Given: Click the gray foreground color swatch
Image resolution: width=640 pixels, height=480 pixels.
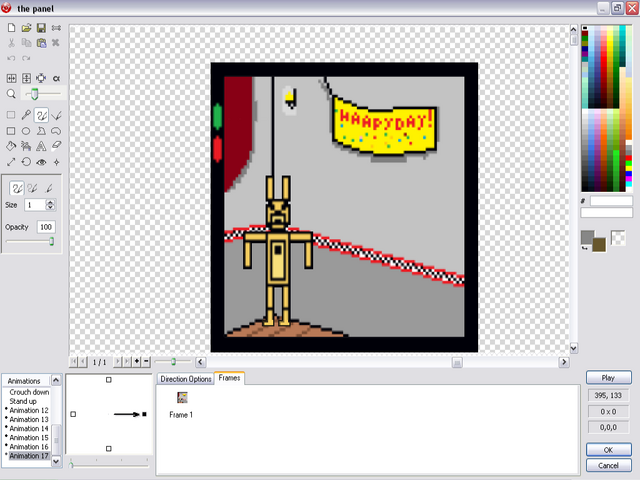Looking at the screenshot, I should point(587,237).
